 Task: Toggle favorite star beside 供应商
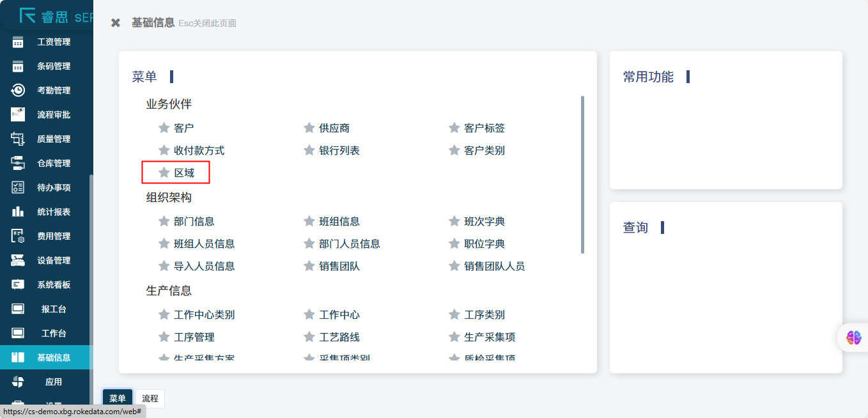(x=309, y=128)
